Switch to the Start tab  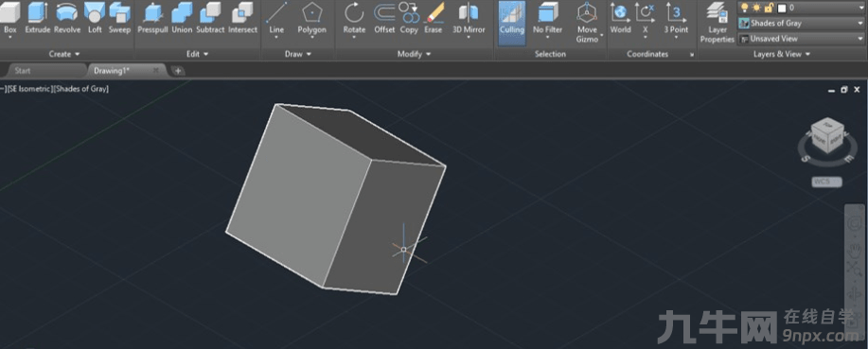coord(23,71)
